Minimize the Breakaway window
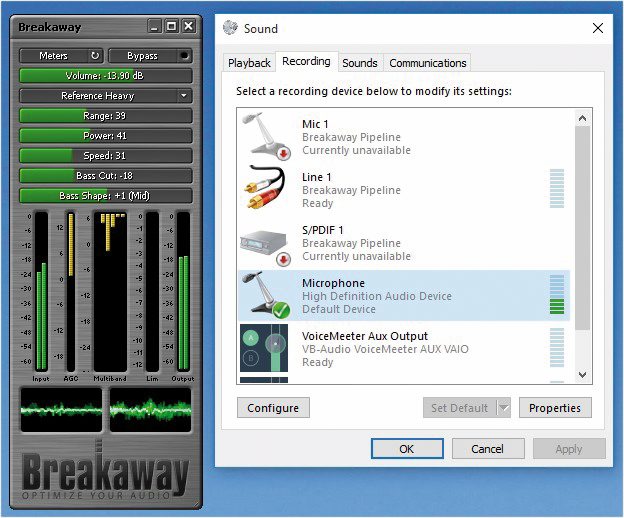624x518 pixels. pos(154,27)
